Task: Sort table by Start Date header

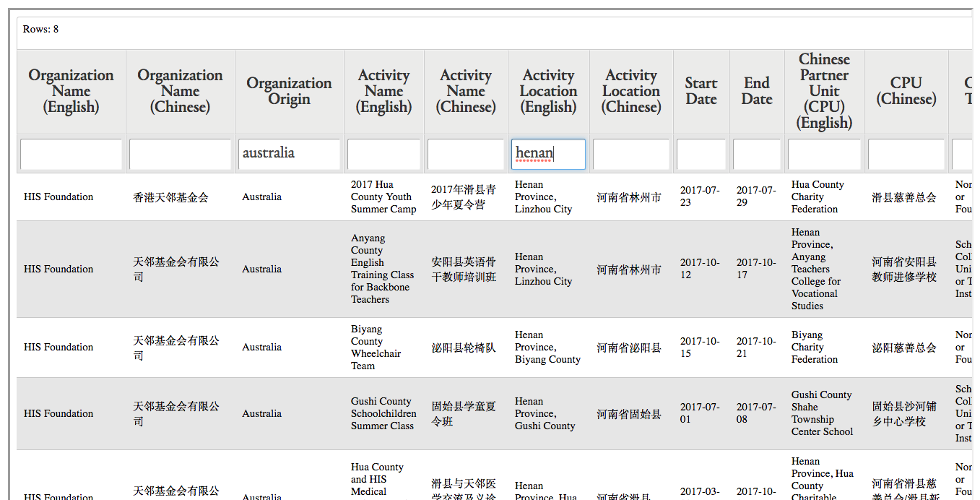Action: pos(701,91)
